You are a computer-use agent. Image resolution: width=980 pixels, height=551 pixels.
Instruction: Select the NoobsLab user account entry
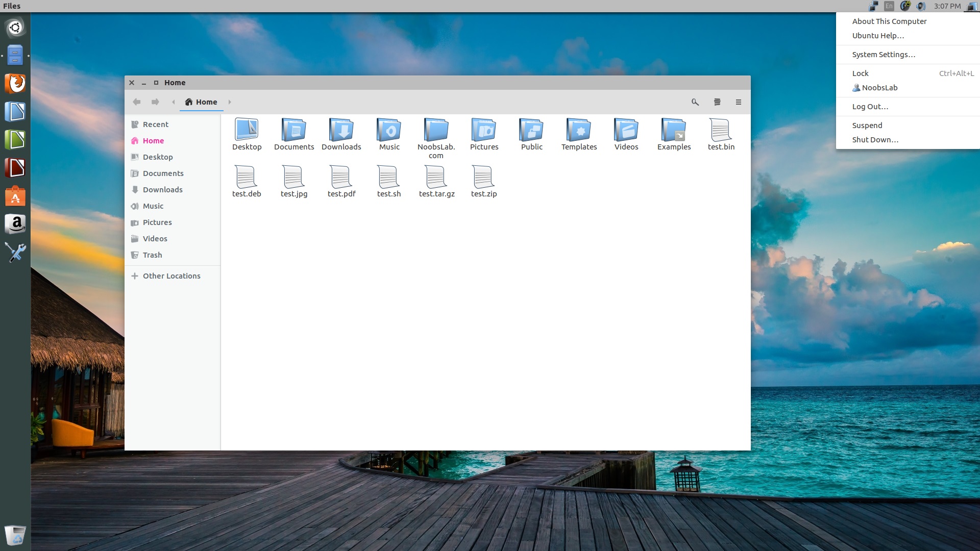tap(879, 87)
